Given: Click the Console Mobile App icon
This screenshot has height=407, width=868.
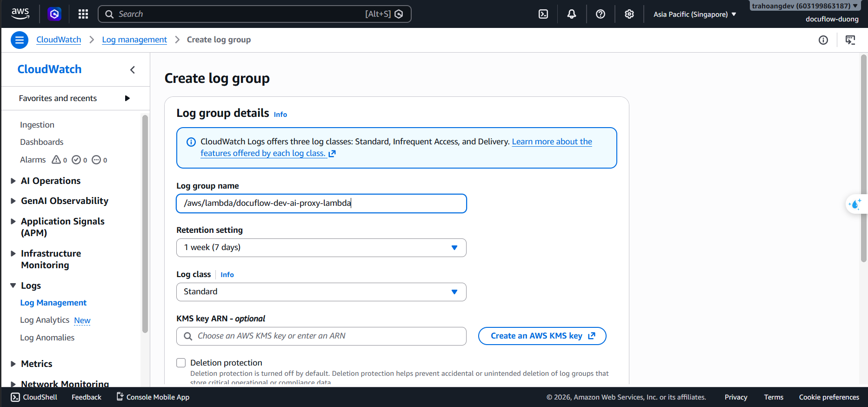Looking at the screenshot, I should tap(120, 397).
